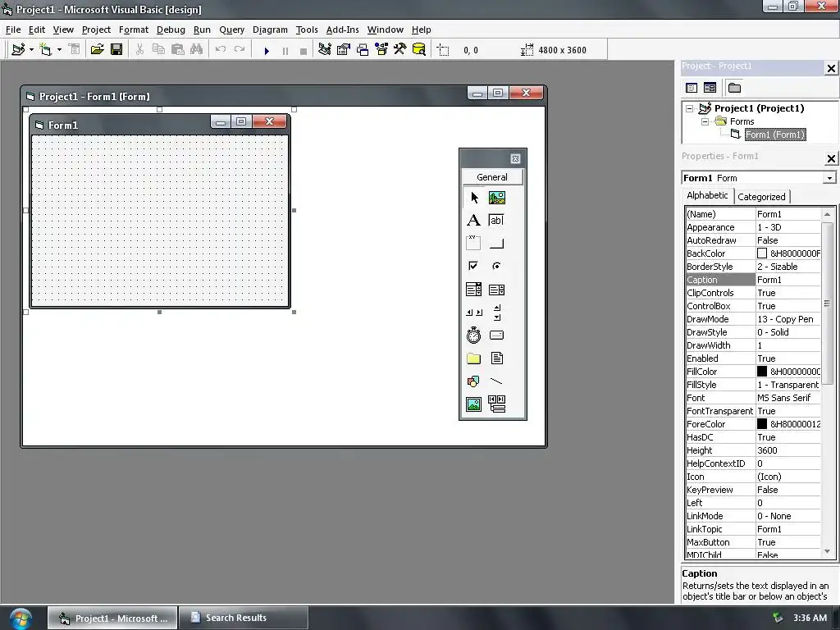
Task: Click the Menu Editor toolbar icon
Action: coord(75,50)
